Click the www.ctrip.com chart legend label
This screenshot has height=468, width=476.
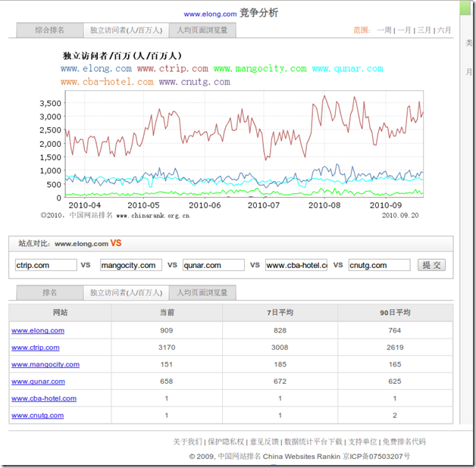(173, 69)
